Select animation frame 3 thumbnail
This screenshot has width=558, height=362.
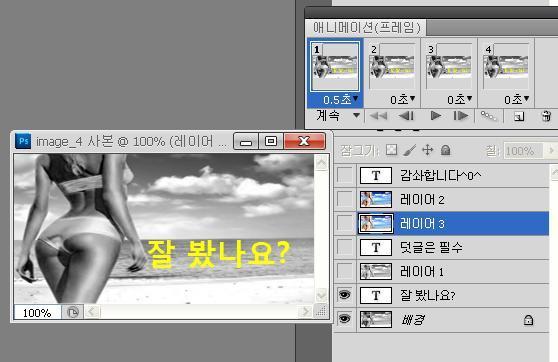coord(449,67)
